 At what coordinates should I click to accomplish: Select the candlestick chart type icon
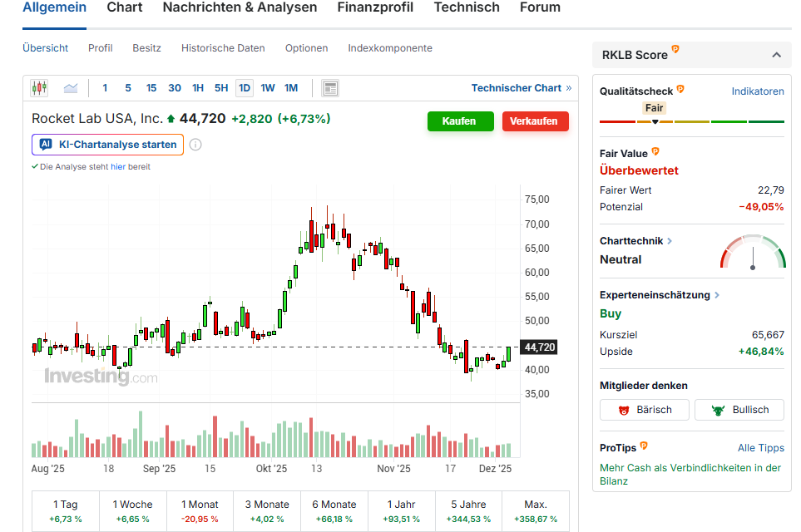pyautogui.click(x=39, y=88)
